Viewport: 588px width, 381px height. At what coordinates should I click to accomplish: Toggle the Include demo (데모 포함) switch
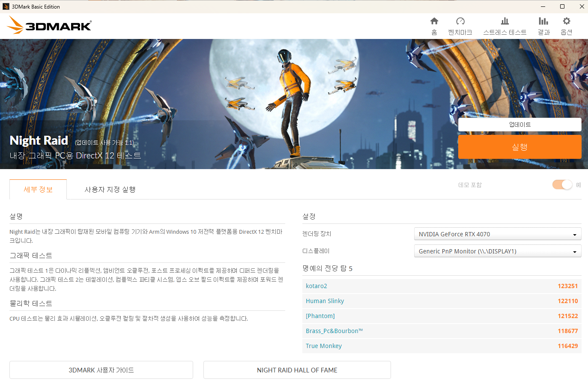562,185
